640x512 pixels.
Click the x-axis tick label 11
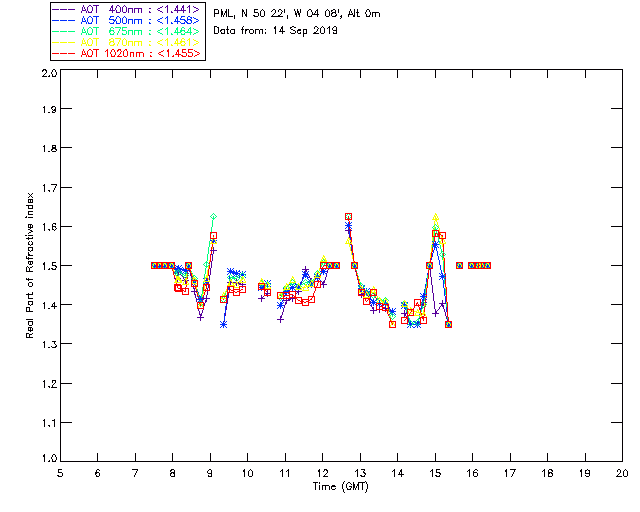coord(285,473)
